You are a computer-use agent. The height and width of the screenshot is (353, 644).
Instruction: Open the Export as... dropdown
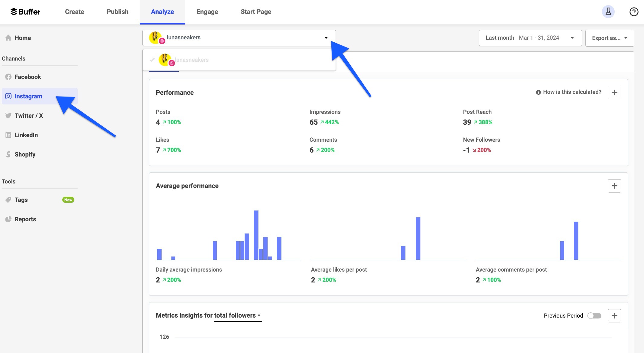pyautogui.click(x=610, y=38)
